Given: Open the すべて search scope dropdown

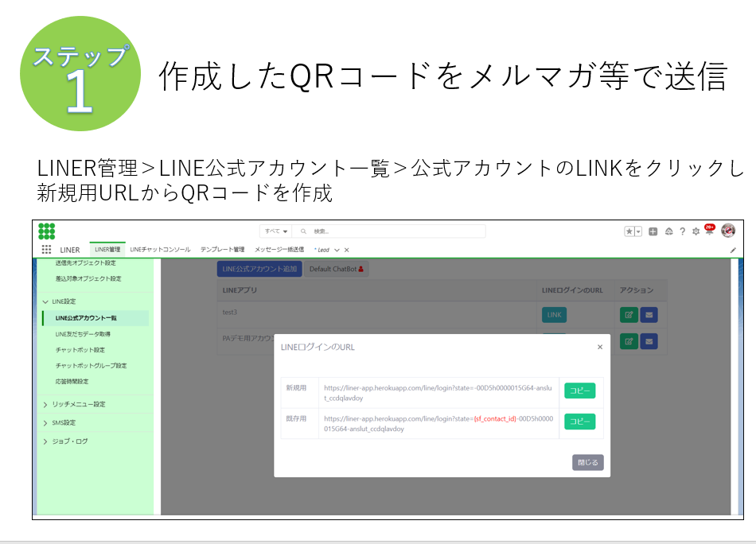Looking at the screenshot, I should click(276, 231).
